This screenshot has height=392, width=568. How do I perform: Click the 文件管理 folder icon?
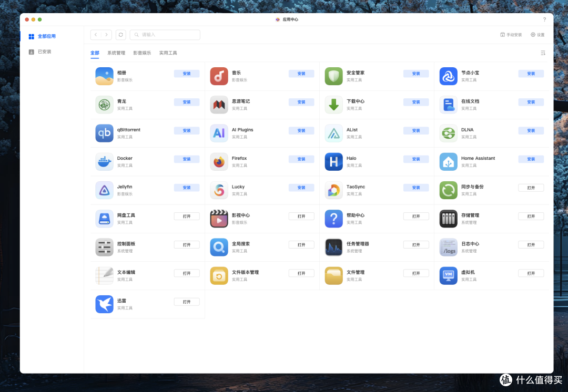(x=333, y=276)
